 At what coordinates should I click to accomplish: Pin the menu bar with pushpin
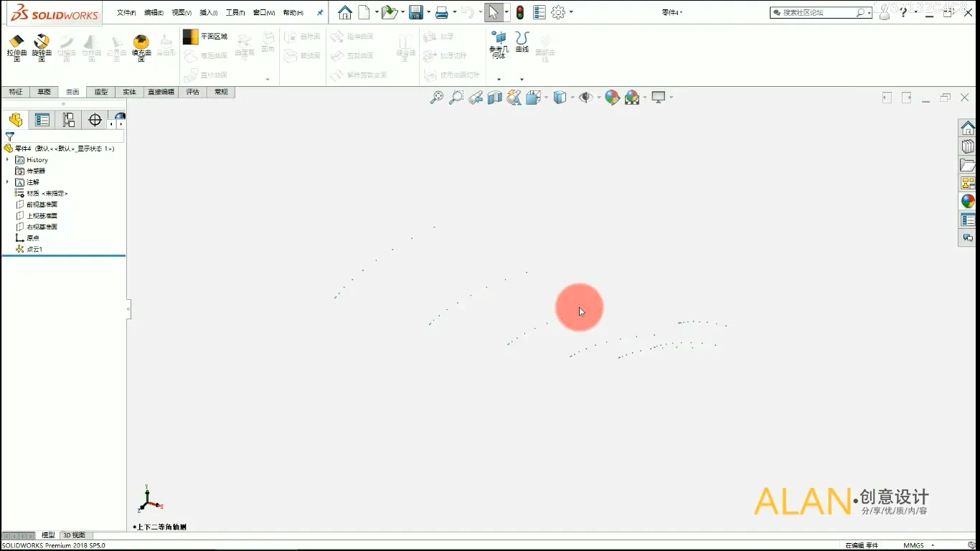click(x=320, y=12)
